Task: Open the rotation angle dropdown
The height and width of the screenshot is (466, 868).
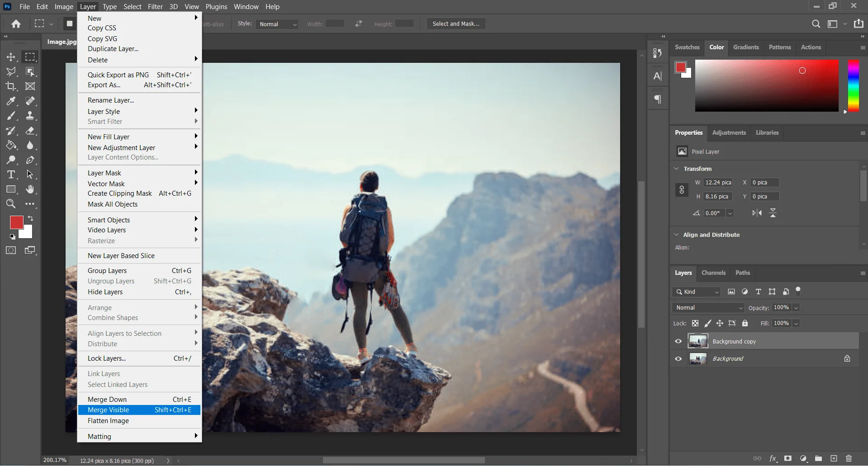Action: coord(730,213)
